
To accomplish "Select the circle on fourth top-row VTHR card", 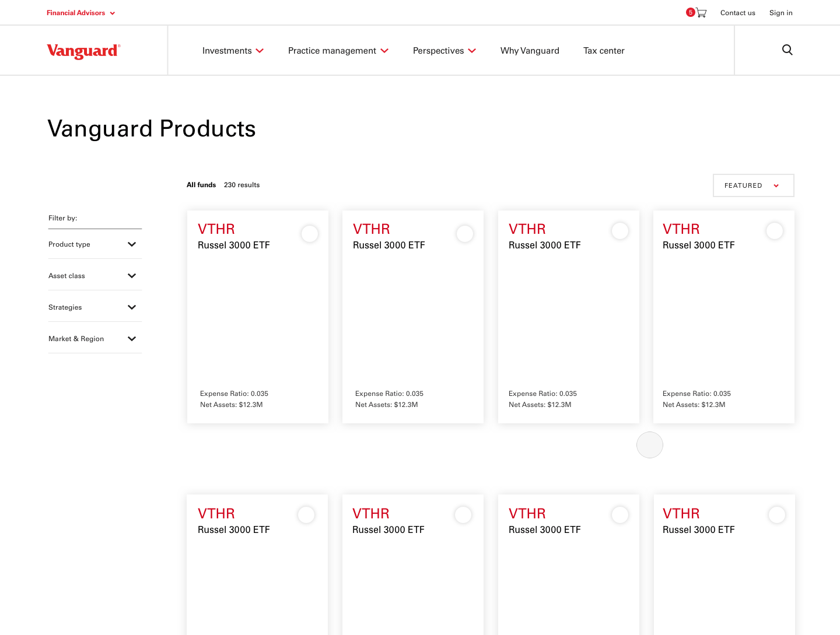I will point(775,231).
